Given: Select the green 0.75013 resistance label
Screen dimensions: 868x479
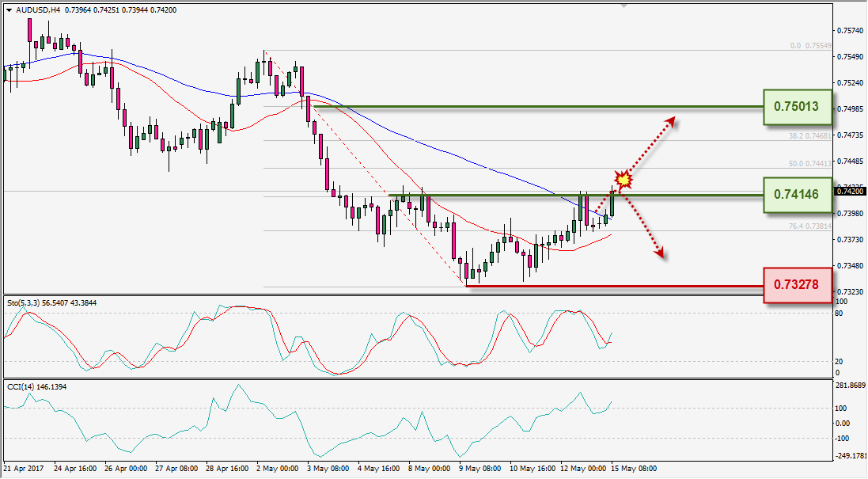Looking at the screenshot, I should point(797,106).
